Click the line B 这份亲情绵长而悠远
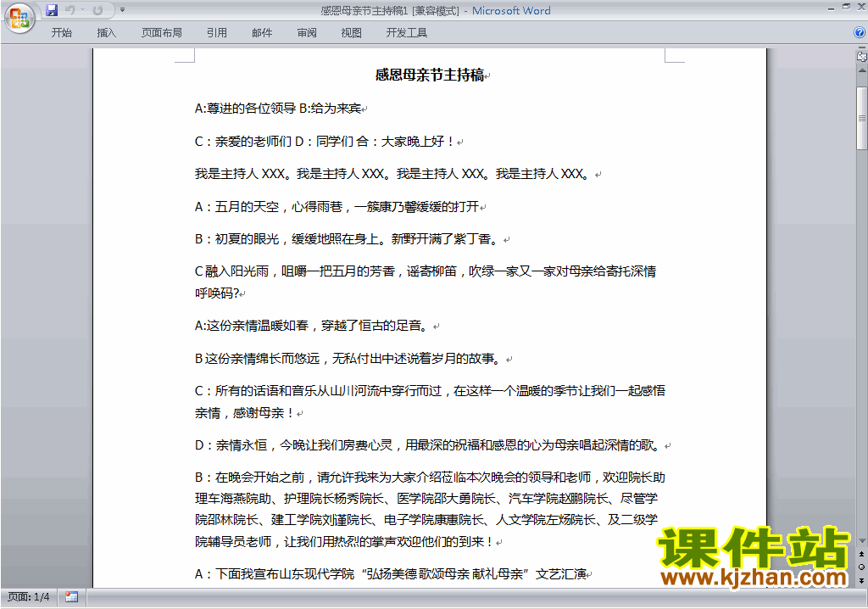 [349, 359]
